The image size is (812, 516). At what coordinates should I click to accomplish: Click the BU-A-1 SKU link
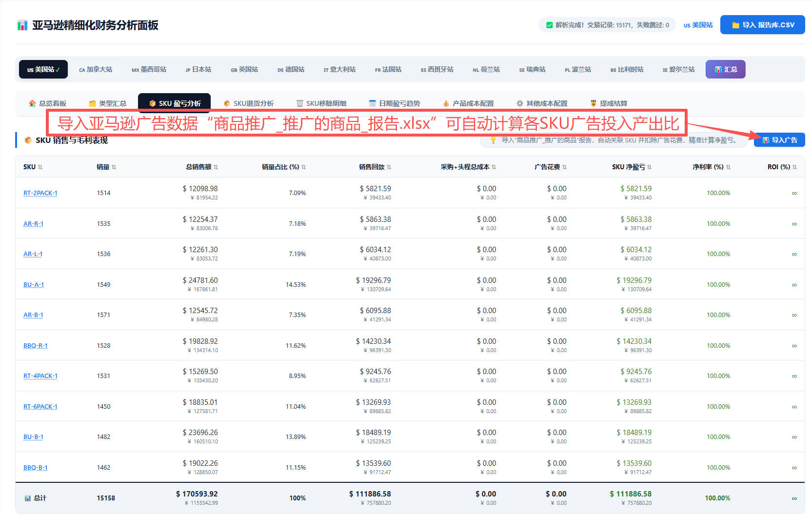(x=34, y=285)
